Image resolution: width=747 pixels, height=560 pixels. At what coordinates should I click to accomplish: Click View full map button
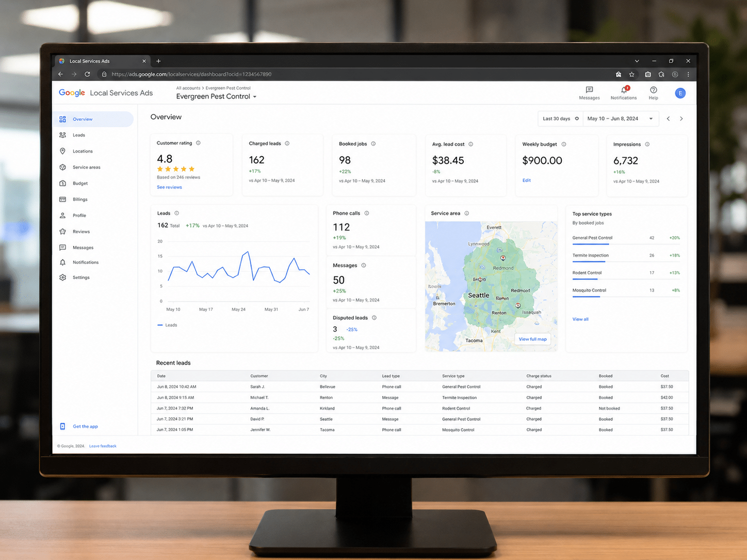pyautogui.click(x=532, y=339)
